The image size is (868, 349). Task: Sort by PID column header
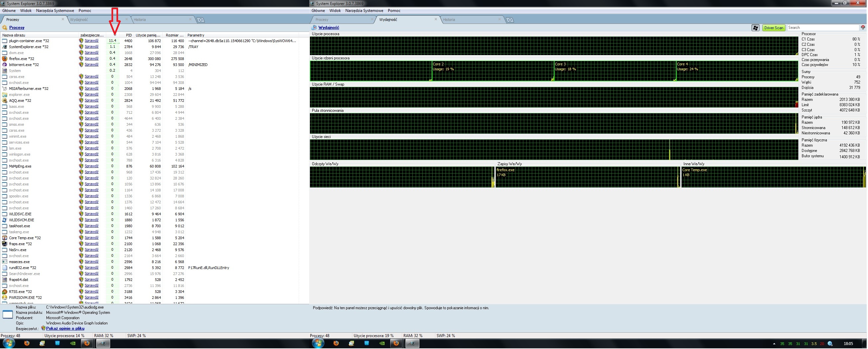(x=127, y=35)
